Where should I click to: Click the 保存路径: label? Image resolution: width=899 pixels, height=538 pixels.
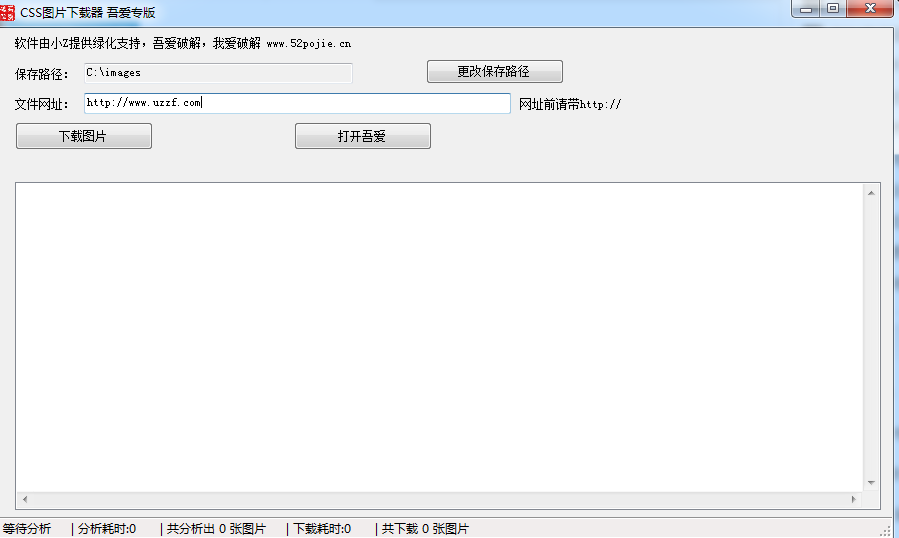point(42,74)
